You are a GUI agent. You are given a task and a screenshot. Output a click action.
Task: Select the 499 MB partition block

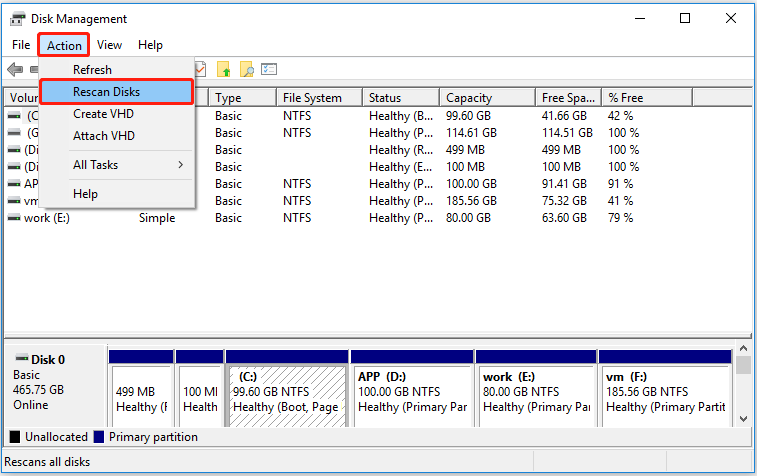click(x=141, y=389)
